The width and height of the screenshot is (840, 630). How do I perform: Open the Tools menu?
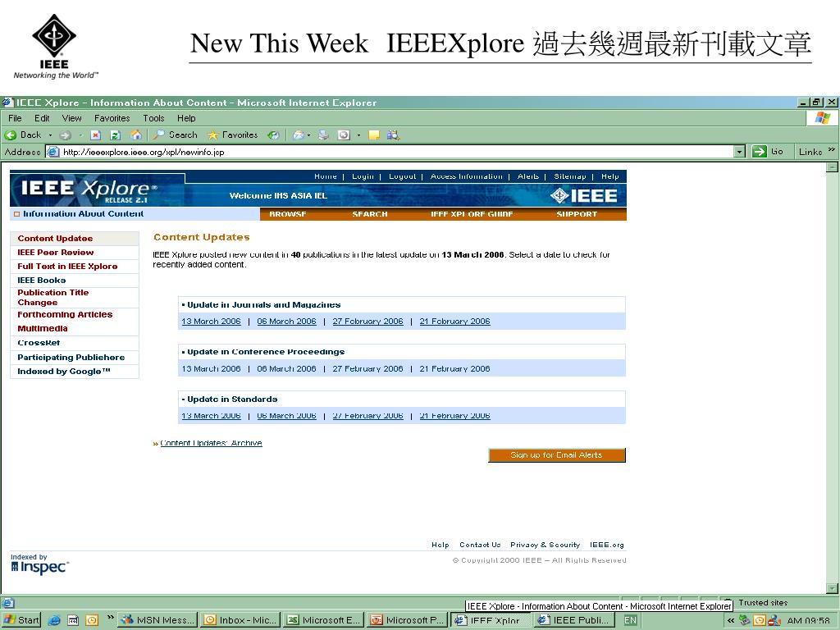[x=153, y=118]
